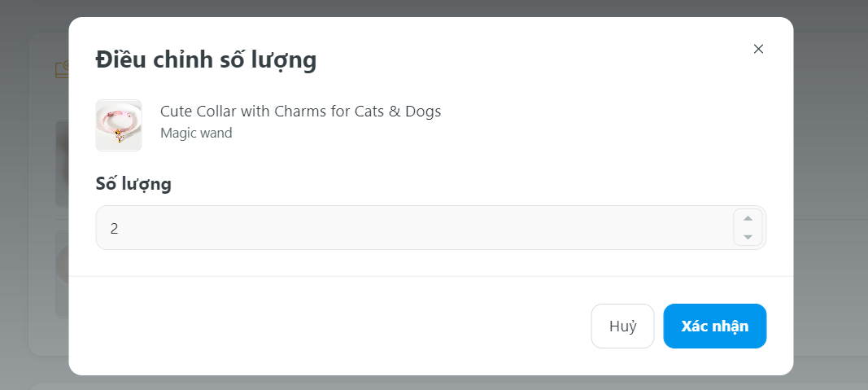
Task: Click the Số lượng field label
Action: click(x=133, y=184)
